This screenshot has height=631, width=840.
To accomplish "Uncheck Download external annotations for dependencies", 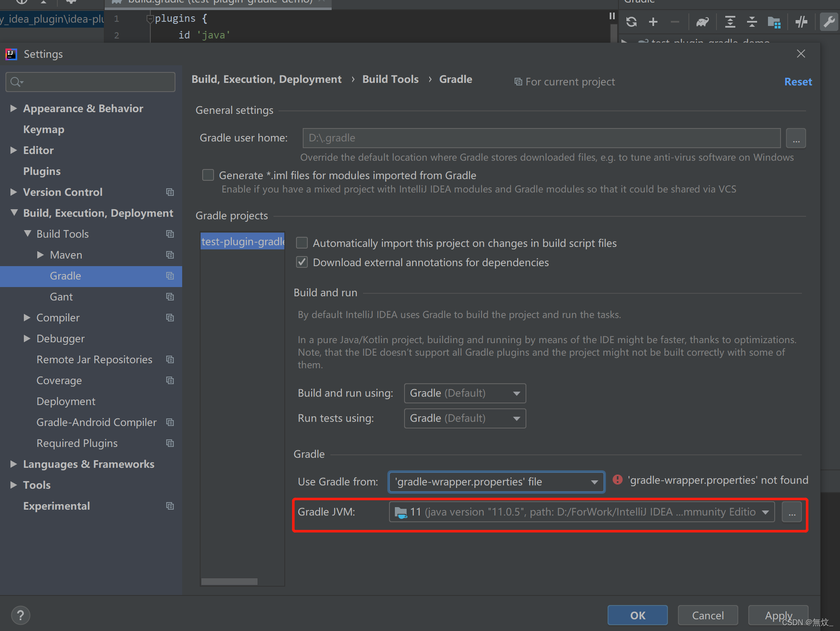I will click(x=302, y=262).
